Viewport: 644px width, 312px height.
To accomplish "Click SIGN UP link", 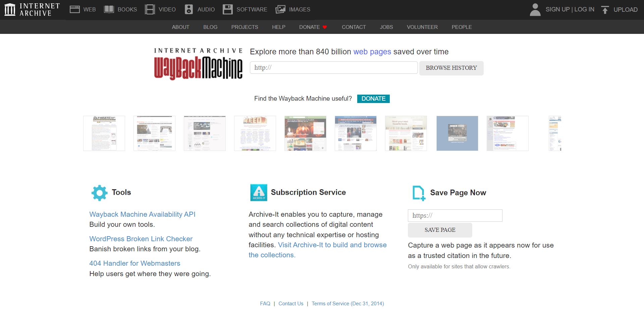I will (557, 9).
